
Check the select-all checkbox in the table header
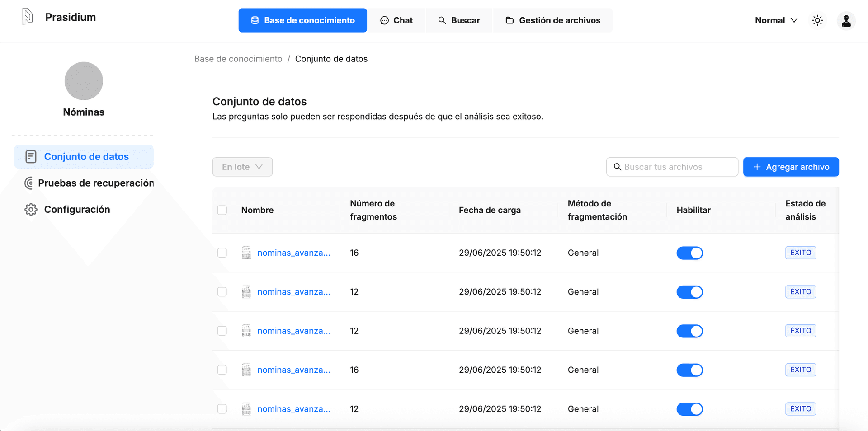point(222,210)
